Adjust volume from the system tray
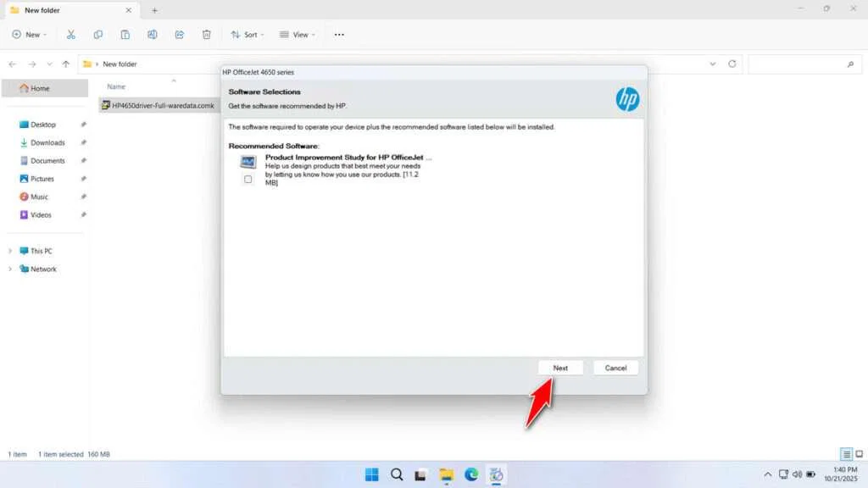 (x=798, y=474)
